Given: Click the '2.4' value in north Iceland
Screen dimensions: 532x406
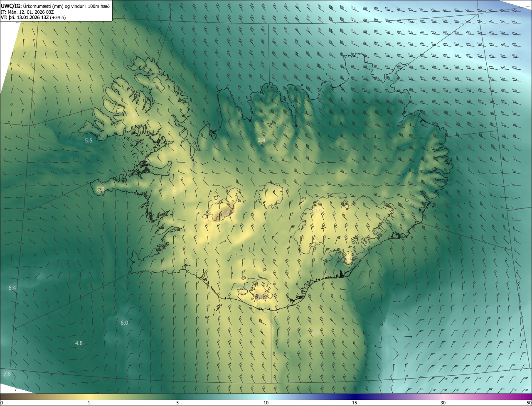Looking at the screenshot, I should (x=261, y=140).
